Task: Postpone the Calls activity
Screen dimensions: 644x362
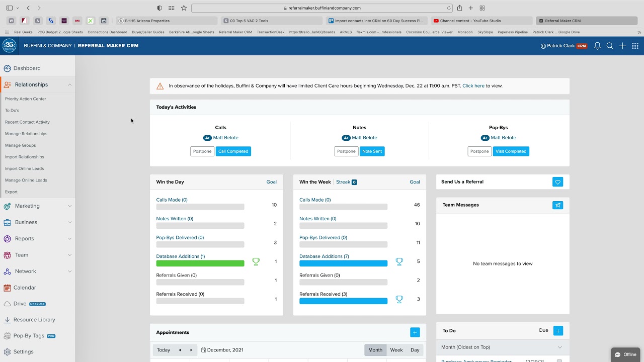Action: 202,151
